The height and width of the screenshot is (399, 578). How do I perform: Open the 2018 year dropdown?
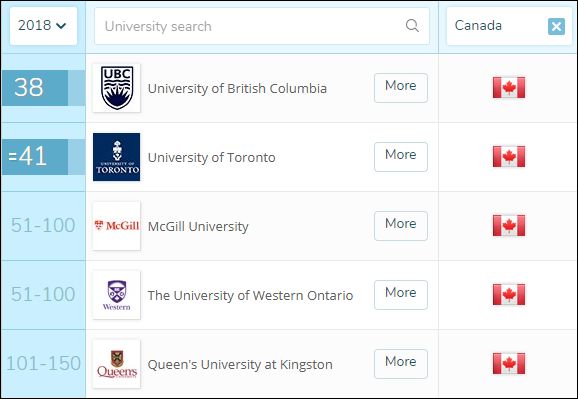coord(43,26)
